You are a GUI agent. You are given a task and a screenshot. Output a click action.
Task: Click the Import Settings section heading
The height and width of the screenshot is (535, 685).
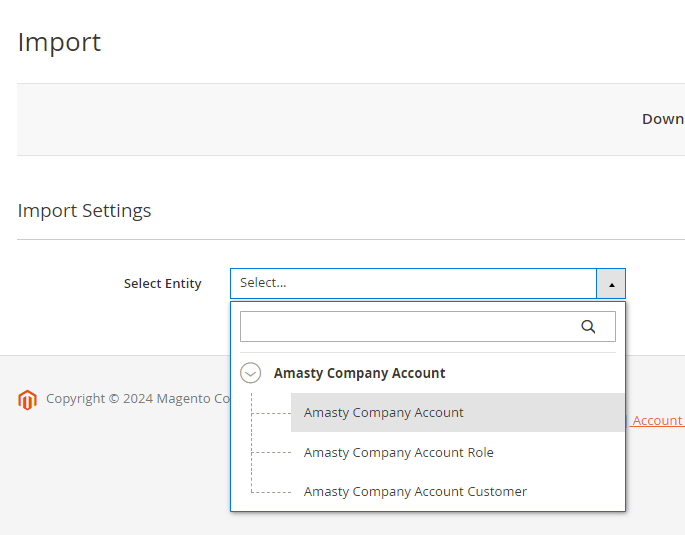click(84, 211)
